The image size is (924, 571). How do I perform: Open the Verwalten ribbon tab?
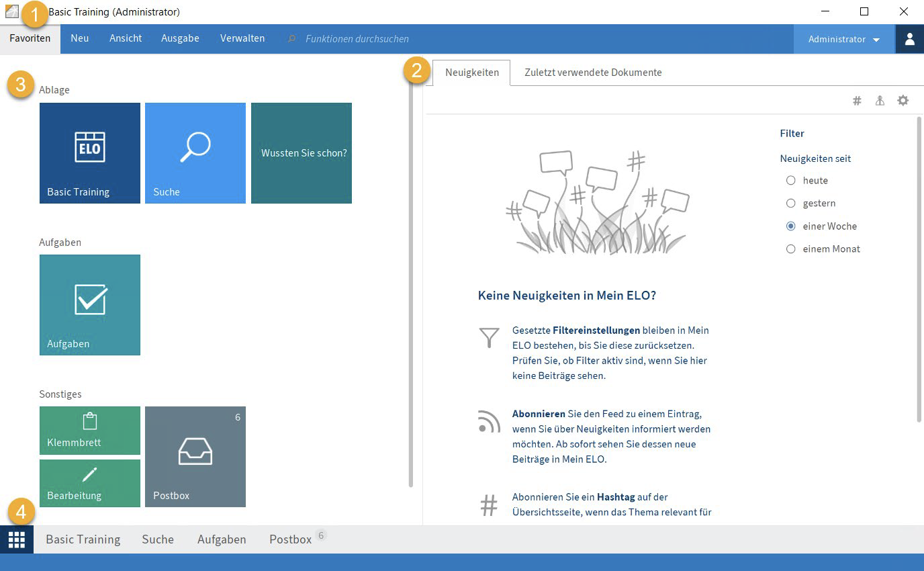[x=242, y=39]
